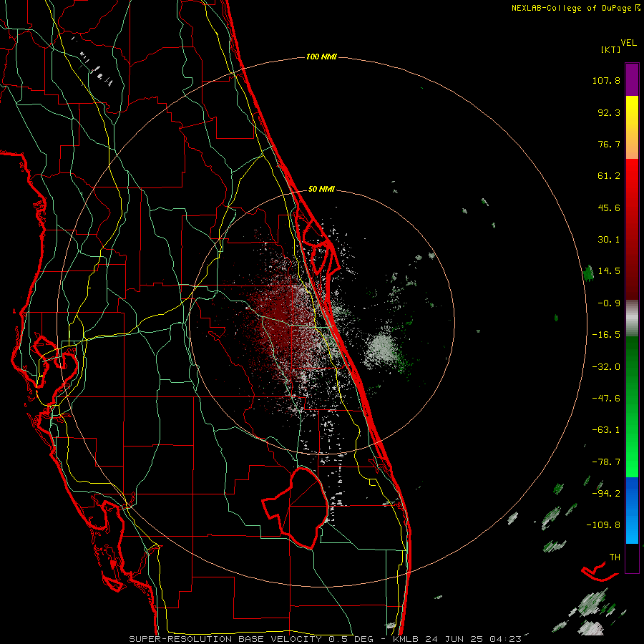Click the 76.7 velocity scale value
Image resolution: width=644 pixels, height=644 pixels.
609,144
